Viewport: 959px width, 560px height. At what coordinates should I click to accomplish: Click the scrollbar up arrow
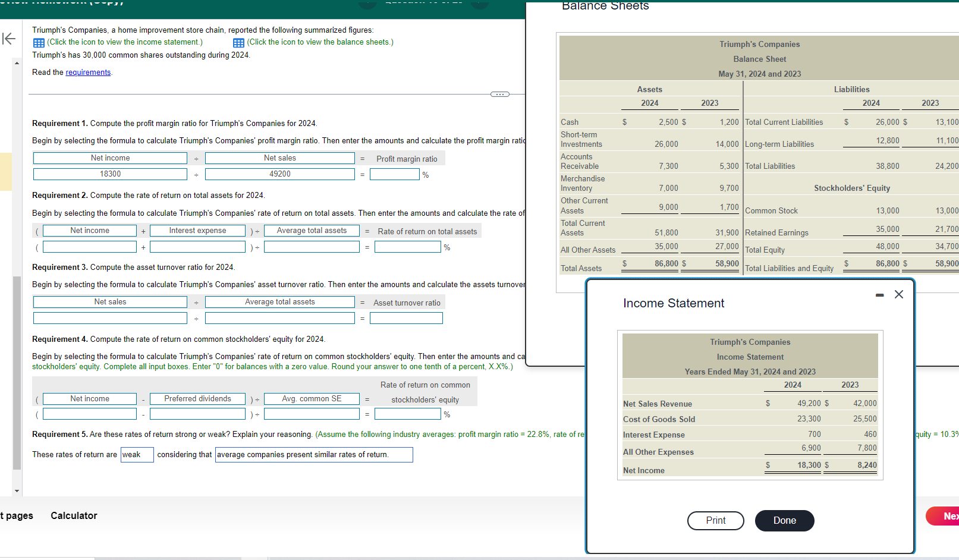click(17, 63)
